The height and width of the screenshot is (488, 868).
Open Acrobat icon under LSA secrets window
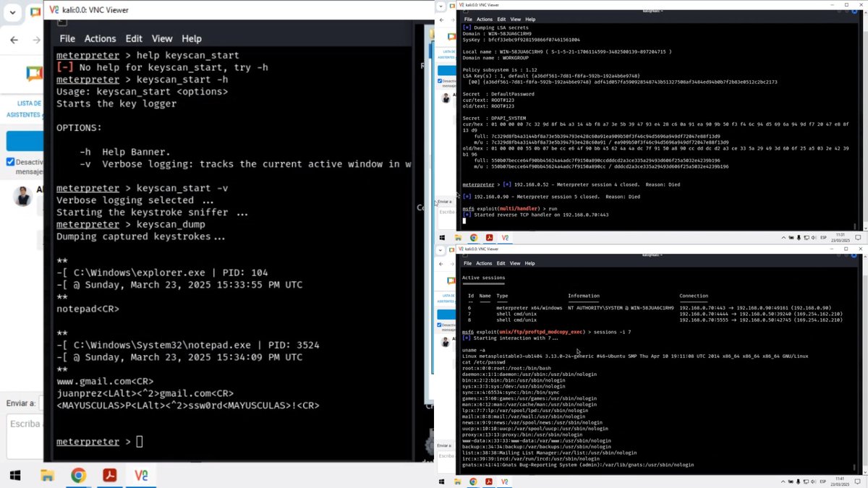[x=490, y=237]
